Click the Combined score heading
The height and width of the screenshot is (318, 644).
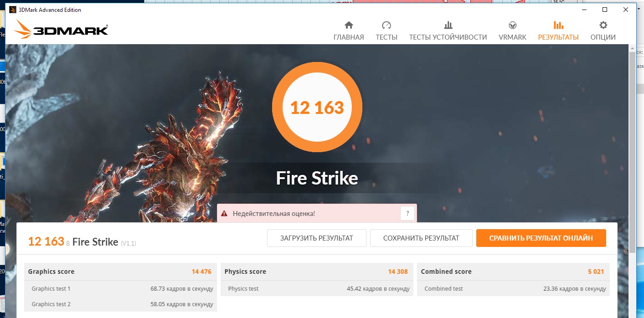pos(446,272)
